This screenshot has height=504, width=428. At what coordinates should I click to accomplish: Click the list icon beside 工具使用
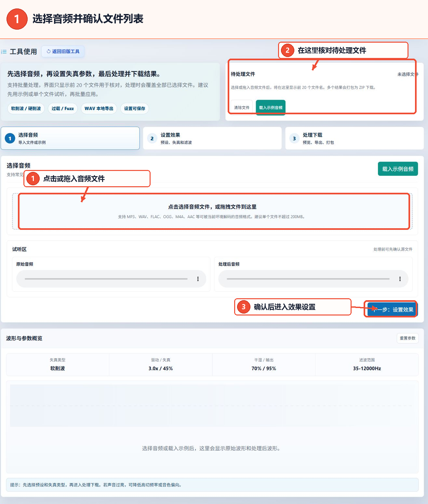(4, 52)
